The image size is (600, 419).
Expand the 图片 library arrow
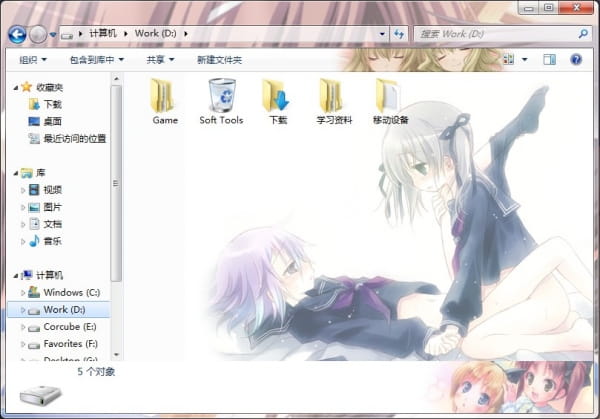tap(23, 207)
